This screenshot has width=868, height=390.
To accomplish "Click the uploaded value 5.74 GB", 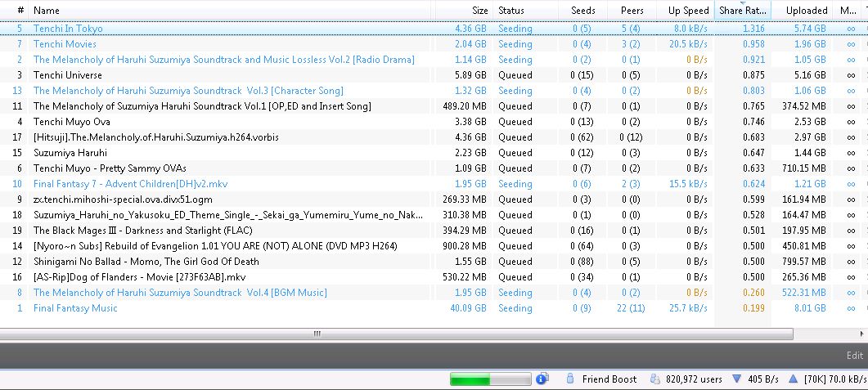I will [x=810, y=29].
